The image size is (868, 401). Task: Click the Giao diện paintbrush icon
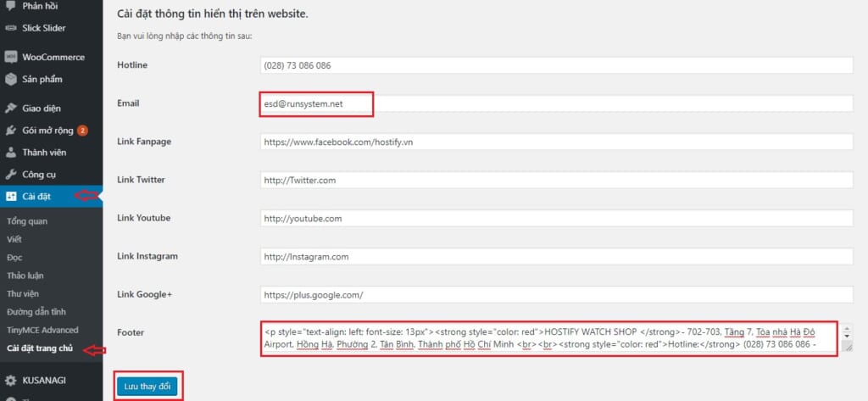click(10, 108)
